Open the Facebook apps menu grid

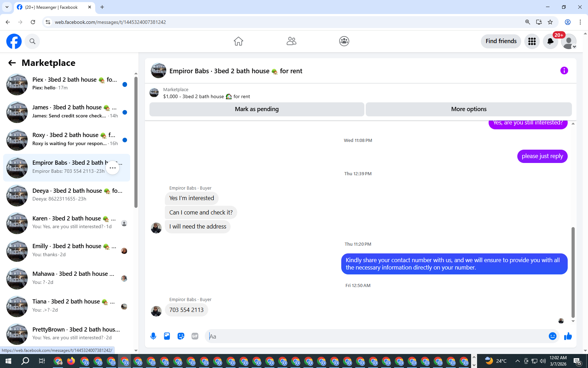532,41
